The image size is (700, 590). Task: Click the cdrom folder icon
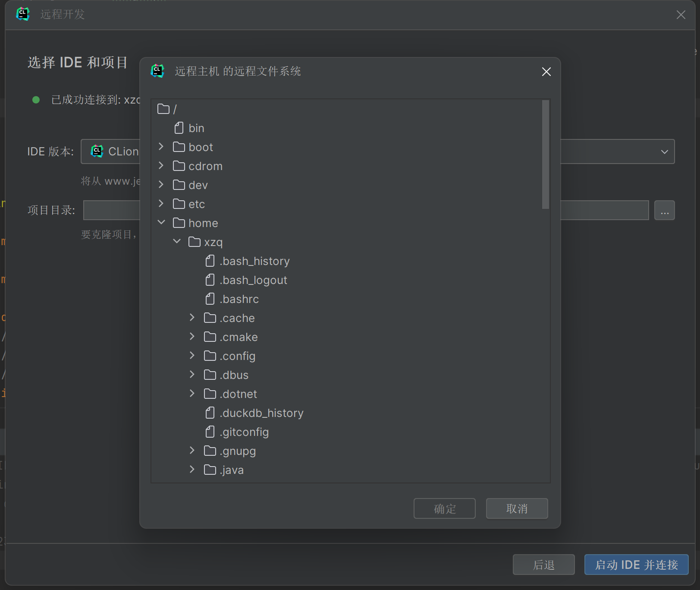click(x=179, y=166)
